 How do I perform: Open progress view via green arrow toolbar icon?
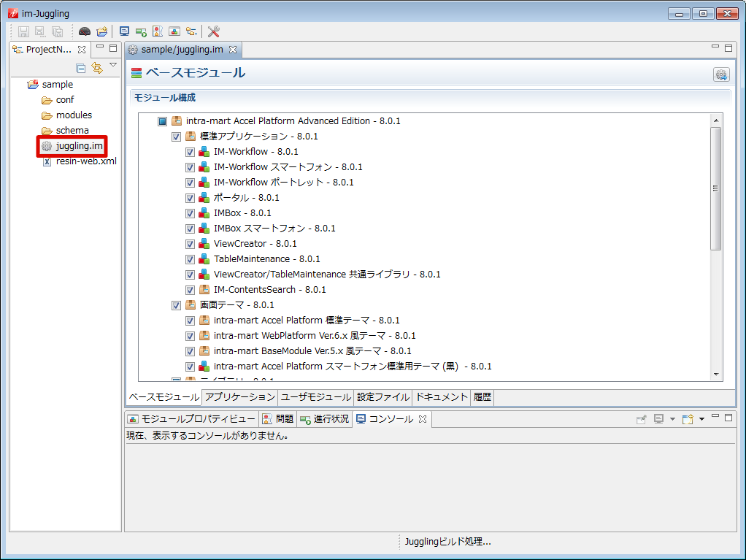tap(141, 31)
